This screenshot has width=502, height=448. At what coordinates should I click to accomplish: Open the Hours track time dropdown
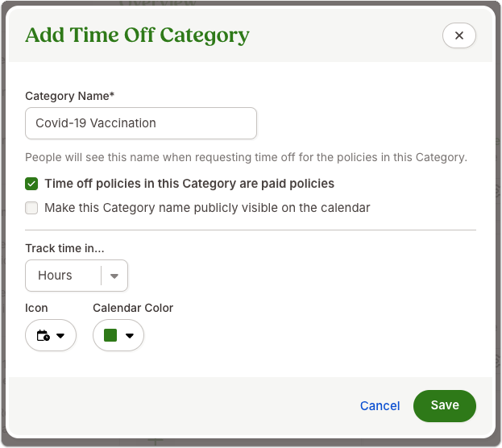[77, 276]
